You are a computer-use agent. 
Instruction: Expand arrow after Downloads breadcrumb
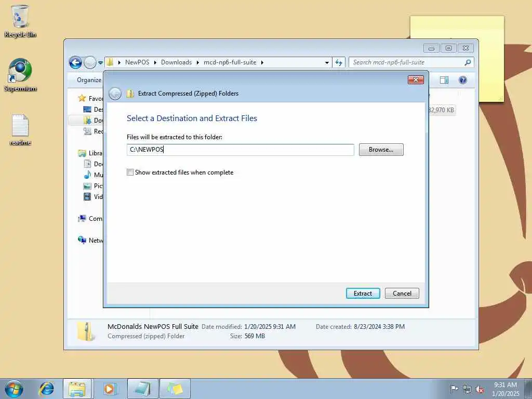(x=197, y=62)
